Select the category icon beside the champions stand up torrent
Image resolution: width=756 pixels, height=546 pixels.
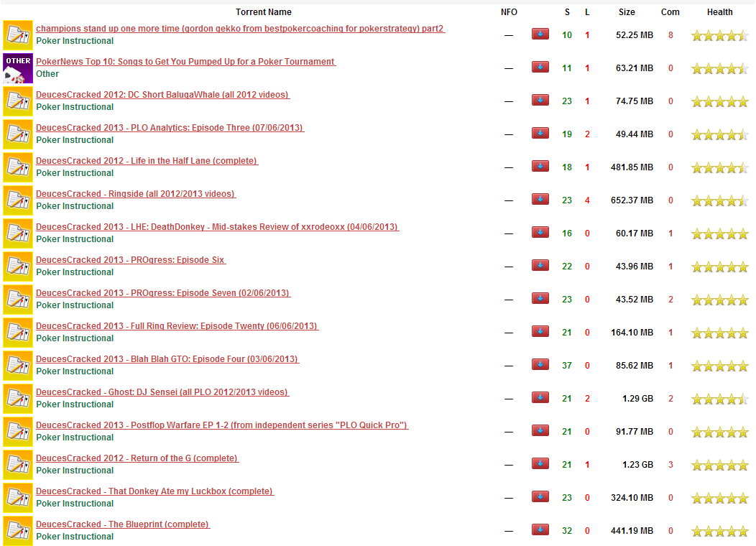click(x=18, y=35)
